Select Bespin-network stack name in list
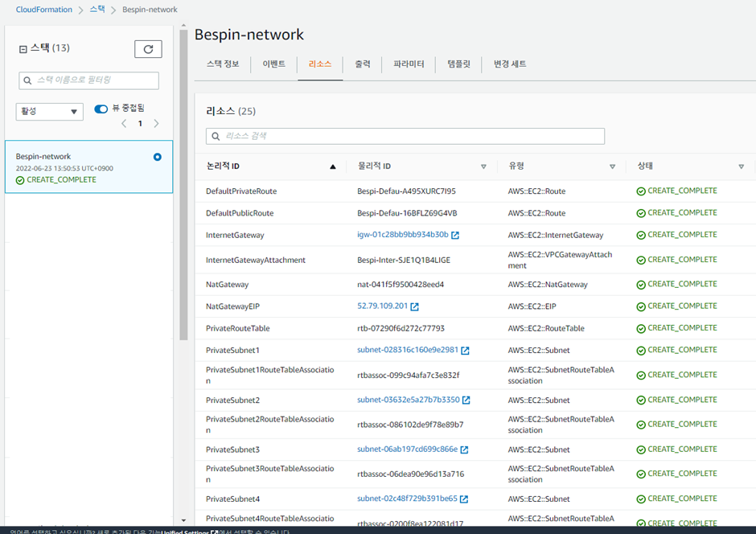 click(x=43, y=157)
